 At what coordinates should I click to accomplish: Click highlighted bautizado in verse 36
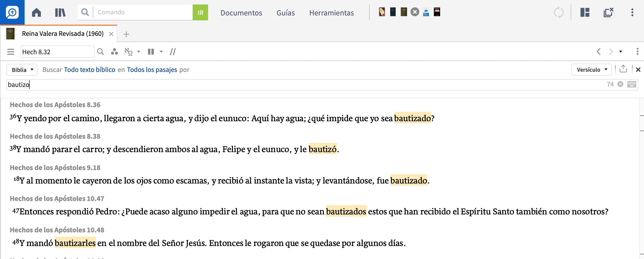click(412, 118)
